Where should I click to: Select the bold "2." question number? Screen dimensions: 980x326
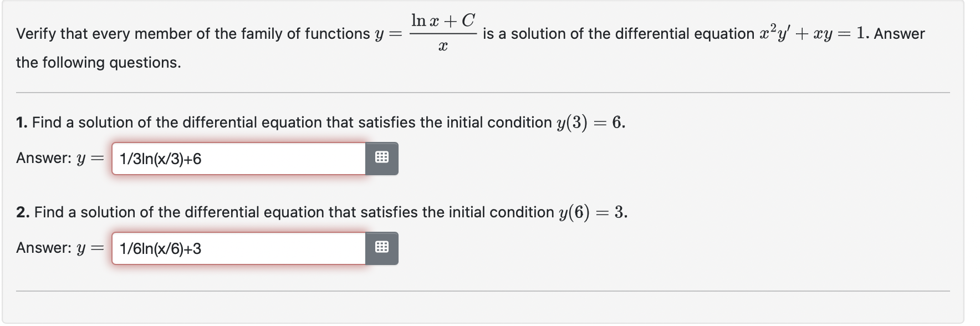click(23, 212)
